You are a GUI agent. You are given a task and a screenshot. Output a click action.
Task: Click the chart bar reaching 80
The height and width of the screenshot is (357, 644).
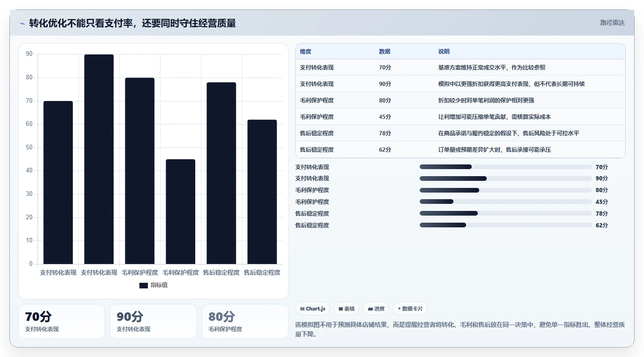[x=140, y=171]
